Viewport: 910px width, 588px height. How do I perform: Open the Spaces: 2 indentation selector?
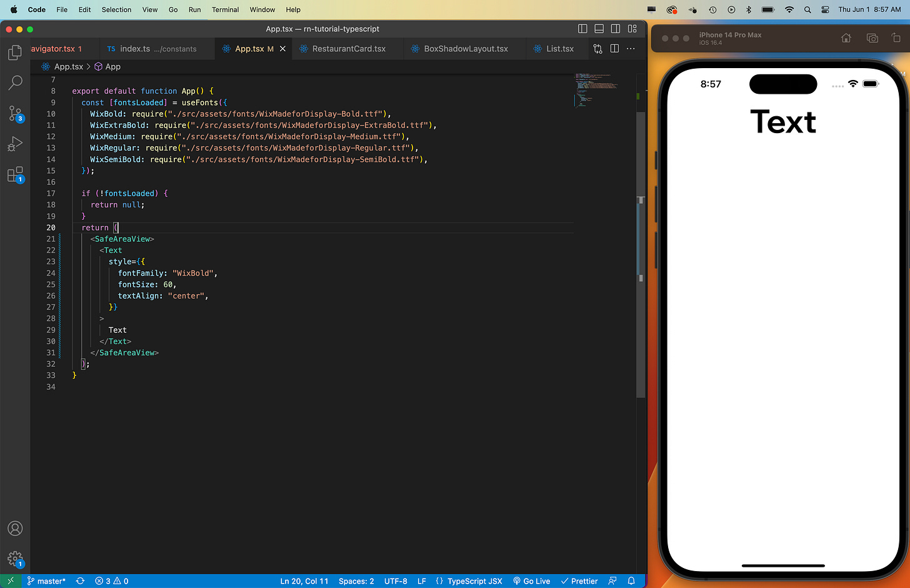point(356,581)
